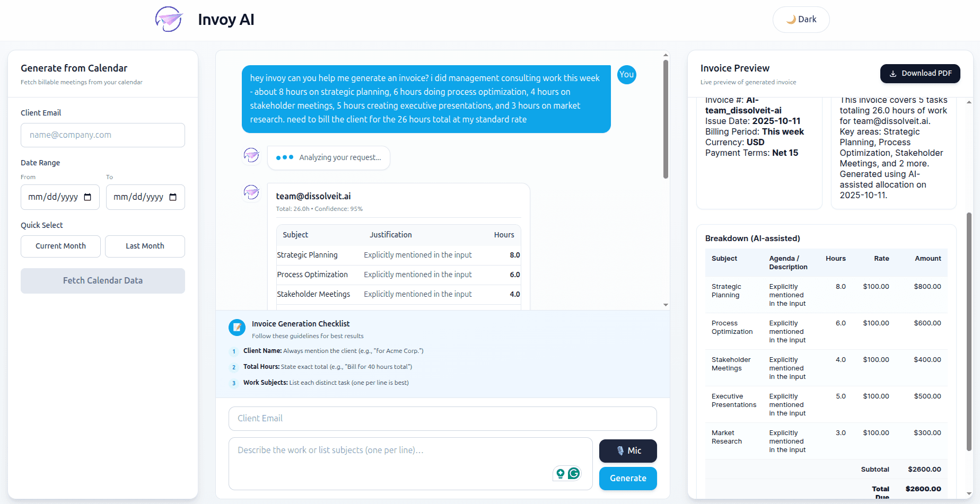This screenshot has height=504, width=980.
Task: Click the Describe the work text area
Action: (410, 464)
